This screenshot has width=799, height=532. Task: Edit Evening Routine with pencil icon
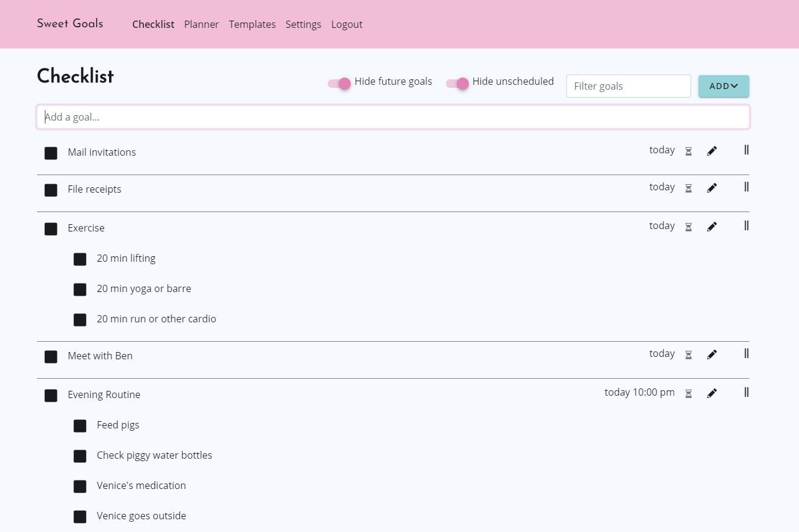[712, 393]
